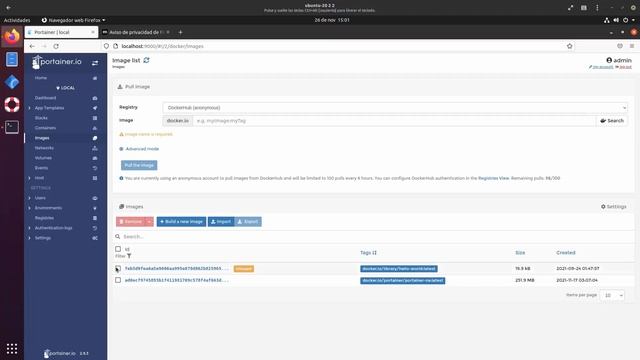
Task: Go back with the browser back arrow
Action: [x=32, y=46]
